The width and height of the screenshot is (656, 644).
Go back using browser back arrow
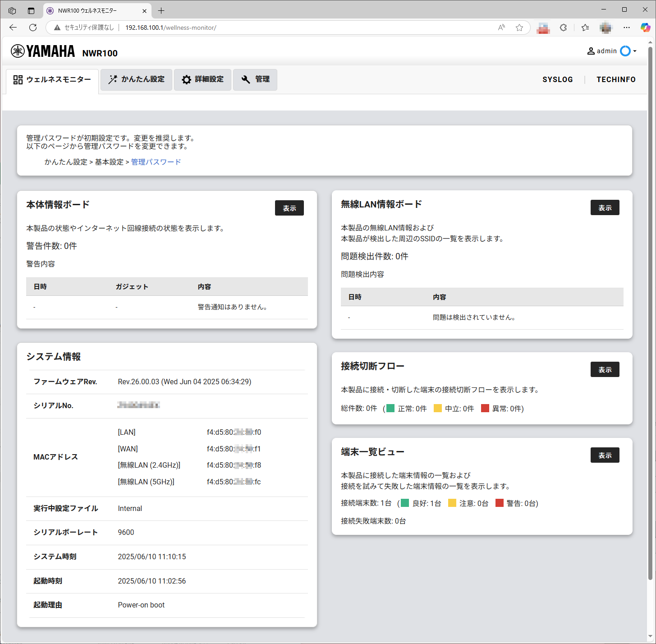click(13, 28)
